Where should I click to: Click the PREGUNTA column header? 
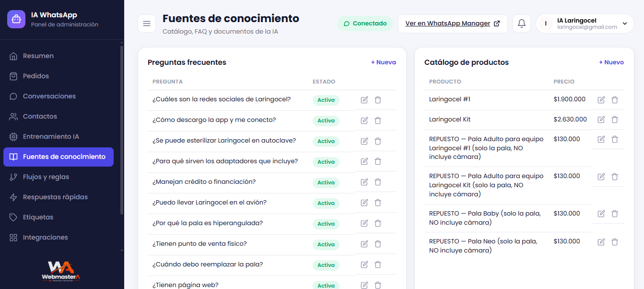(x=167, y=82)
